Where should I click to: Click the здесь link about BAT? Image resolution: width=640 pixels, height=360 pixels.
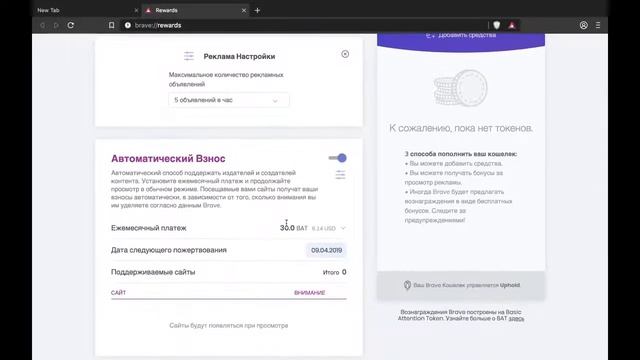pos(516,318)
